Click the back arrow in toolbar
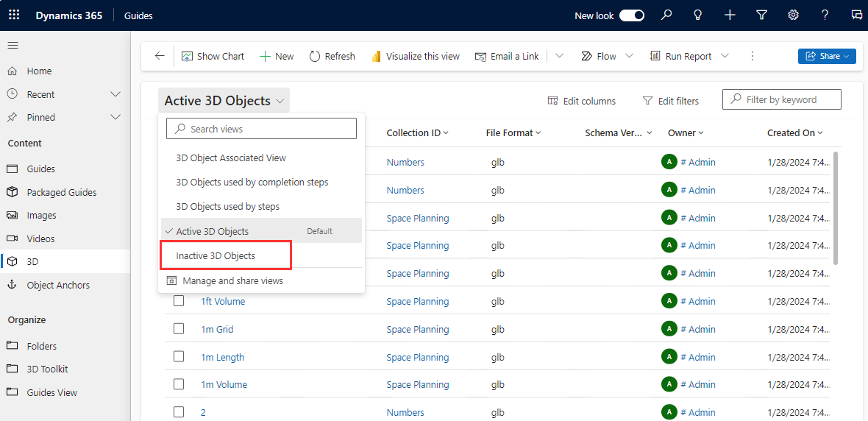Image resolution: width=868 pixels, height=421 pixels. pos(160,56)
